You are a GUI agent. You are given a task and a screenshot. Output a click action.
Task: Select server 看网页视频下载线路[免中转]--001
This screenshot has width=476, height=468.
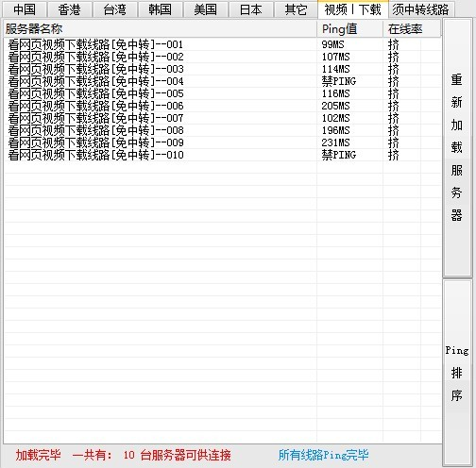coord(95,44)
